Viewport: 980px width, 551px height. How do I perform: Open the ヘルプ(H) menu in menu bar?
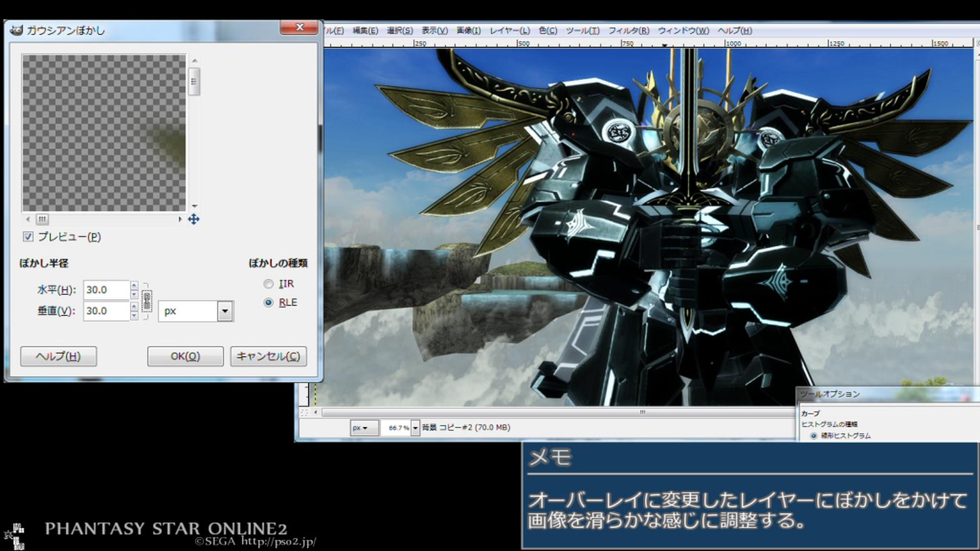(x=734, y=30)
